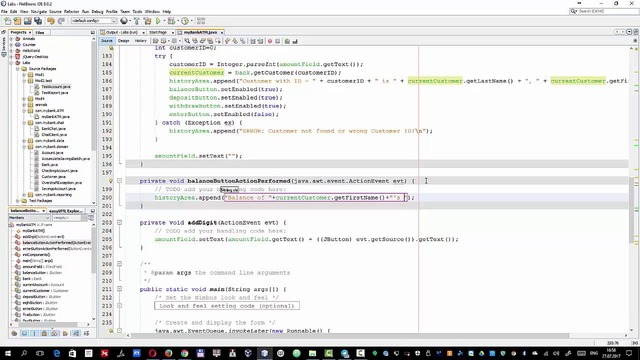This screenshot has height=360, width=640.
Task: Click the Windows Start button
Action: pyautogui.click(x=8, y=353)
